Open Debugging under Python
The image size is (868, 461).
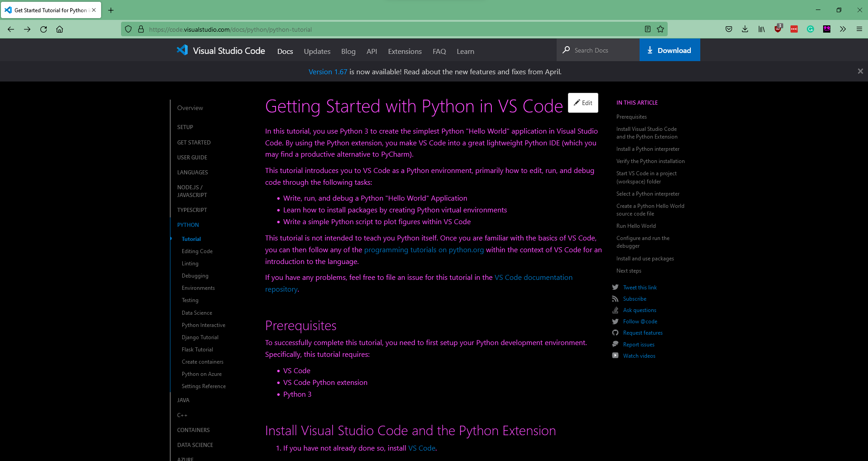pyautogui.click(x=195, y=275)
